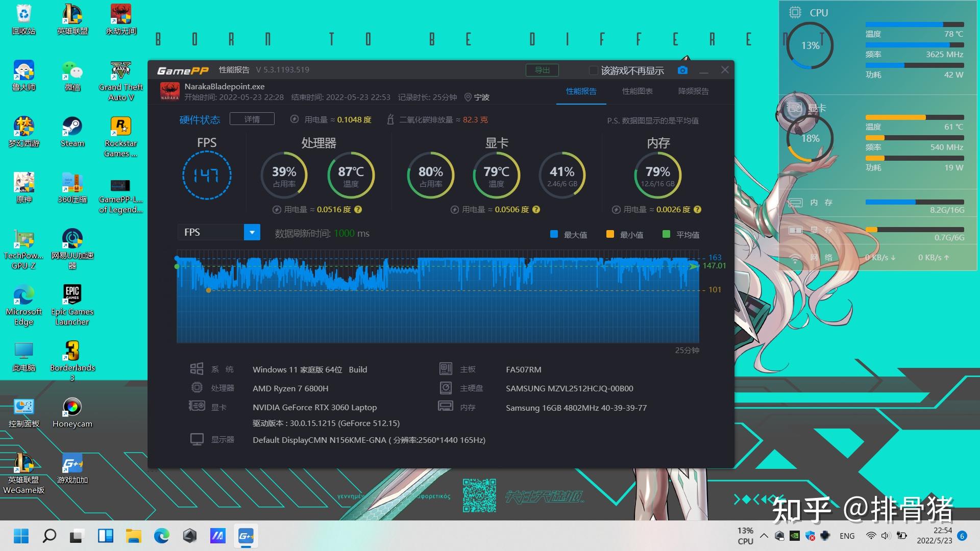Click the GPU temperature circular icon

495,176
